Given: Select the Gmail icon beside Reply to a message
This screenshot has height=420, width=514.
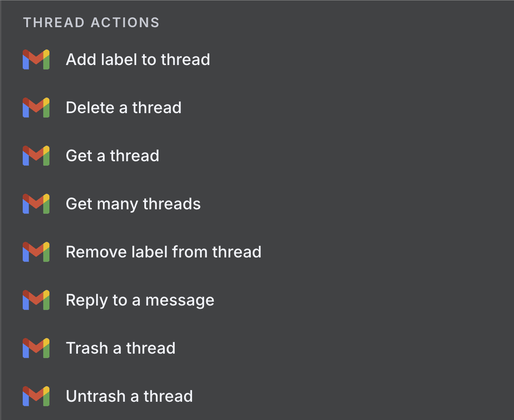Looking at the screenshot, I should 36,300.
